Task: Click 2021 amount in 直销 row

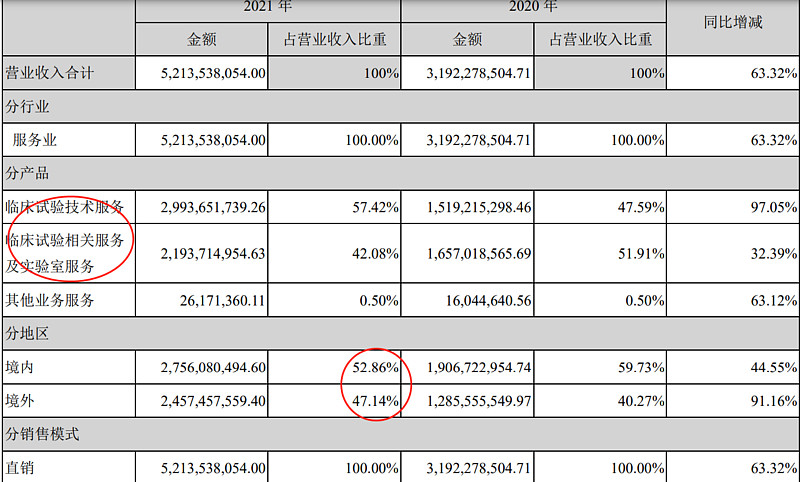Action: tap(213, 468)
